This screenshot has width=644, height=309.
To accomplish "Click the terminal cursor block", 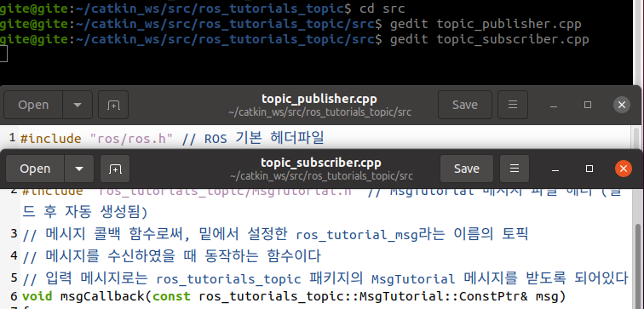I will coord(3,54).
